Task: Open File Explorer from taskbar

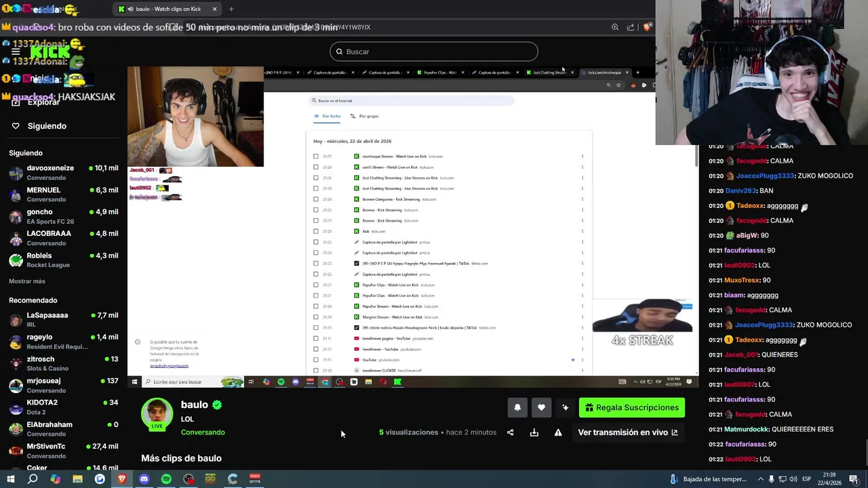Action: point(77,479)
